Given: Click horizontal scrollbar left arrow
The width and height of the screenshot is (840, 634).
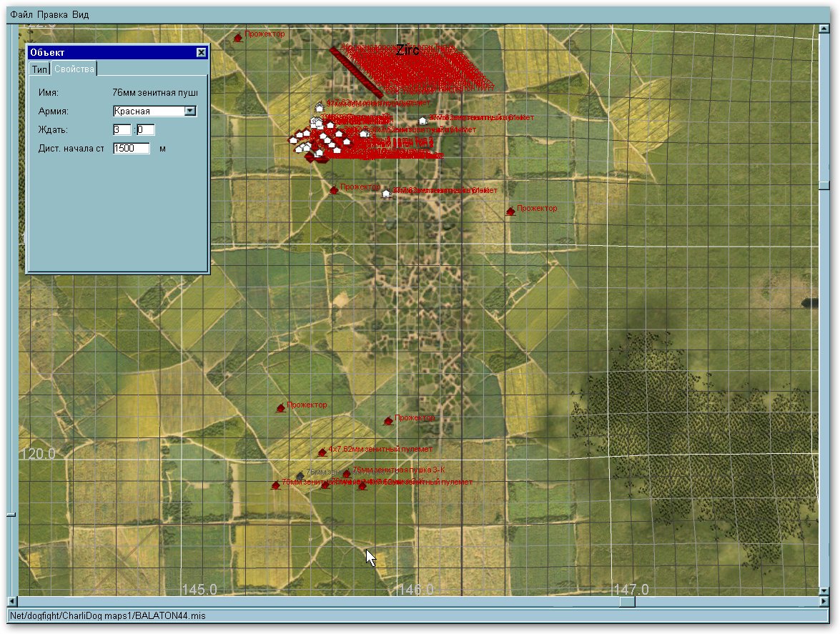Looking at the screenshot, I should (11, 601).
